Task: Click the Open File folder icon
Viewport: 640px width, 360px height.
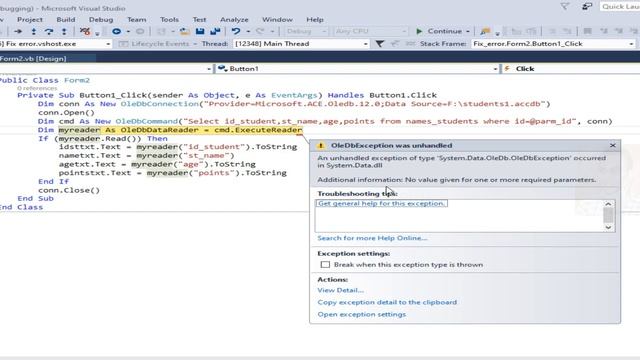Action: pyautogui.click(x=185, y=31)
